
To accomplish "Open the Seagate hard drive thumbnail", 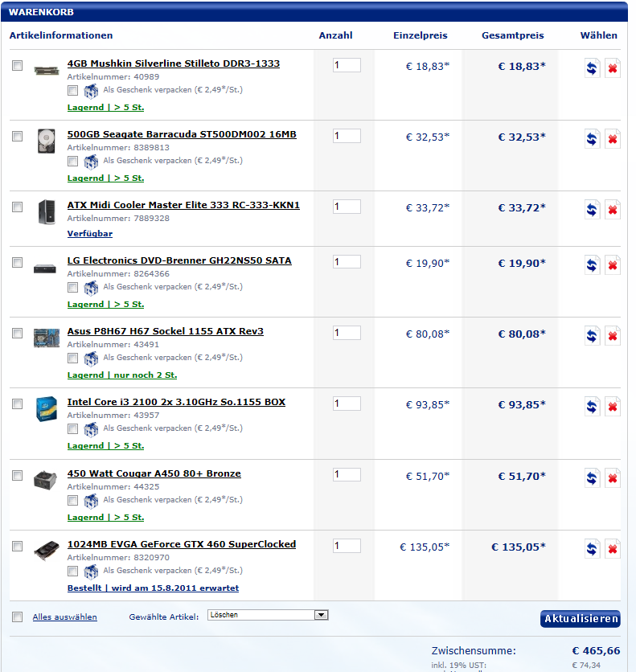I will coord(47,141).
